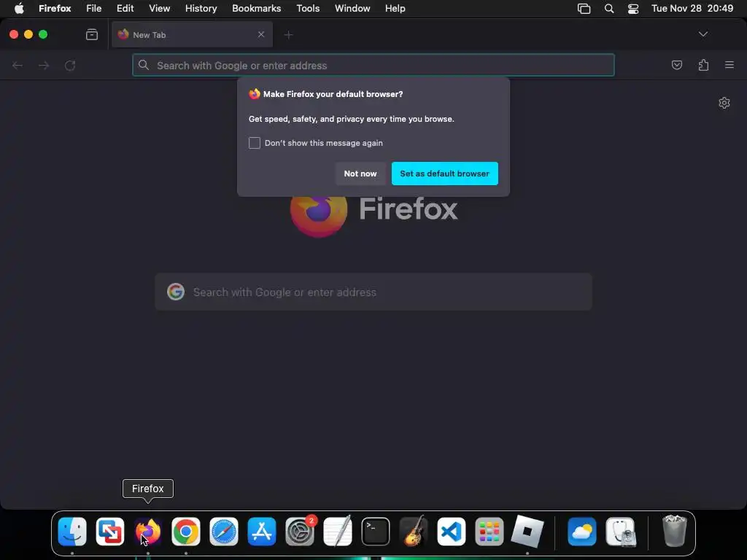Launch Visual Studio Code from dock
747x560 pixels.
451,532
